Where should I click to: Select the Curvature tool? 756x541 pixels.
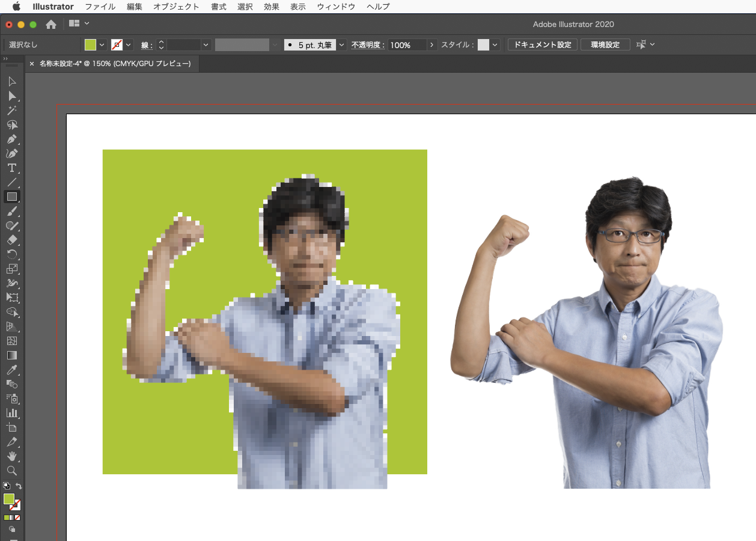click(12, 153)
